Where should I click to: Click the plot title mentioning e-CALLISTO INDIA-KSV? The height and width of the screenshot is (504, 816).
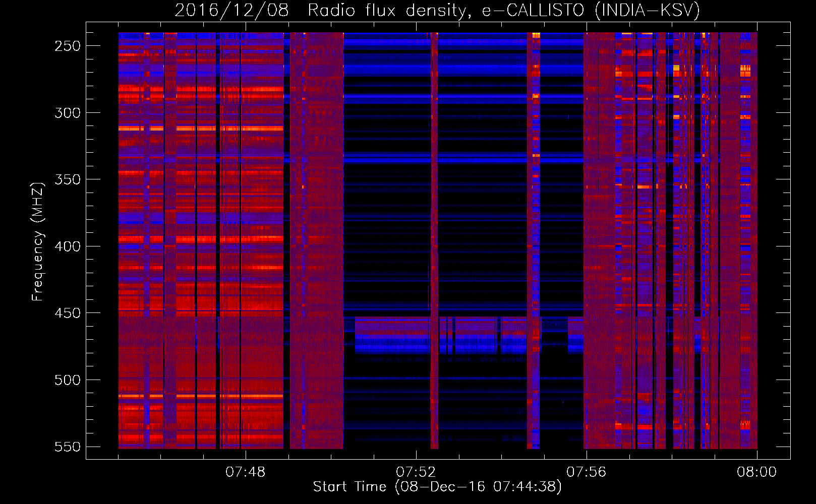[x=437, y=10]
